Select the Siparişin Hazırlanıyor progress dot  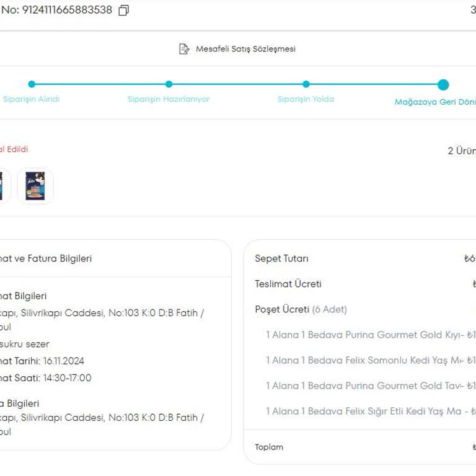pyautogui.click(x=169, y=84)
